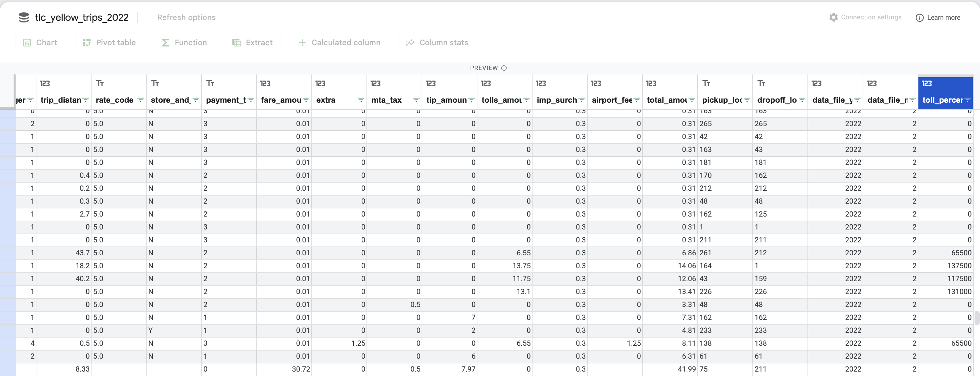Click the Function sigma icon

(165, 42)
